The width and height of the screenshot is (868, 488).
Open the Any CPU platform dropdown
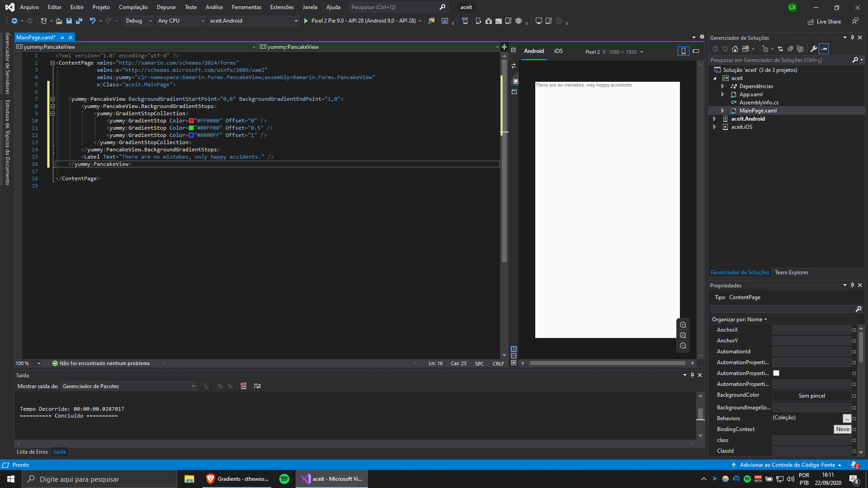click(x=203, y=21)
